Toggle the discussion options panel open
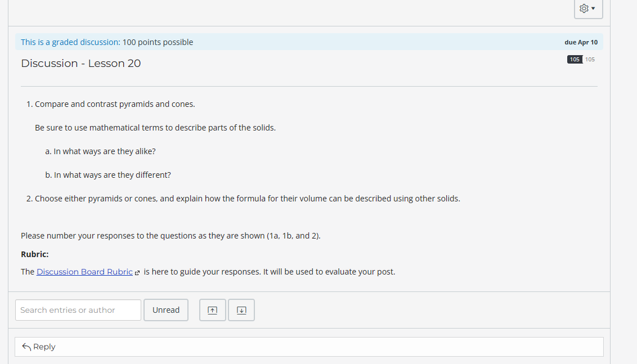 [588, 8]
